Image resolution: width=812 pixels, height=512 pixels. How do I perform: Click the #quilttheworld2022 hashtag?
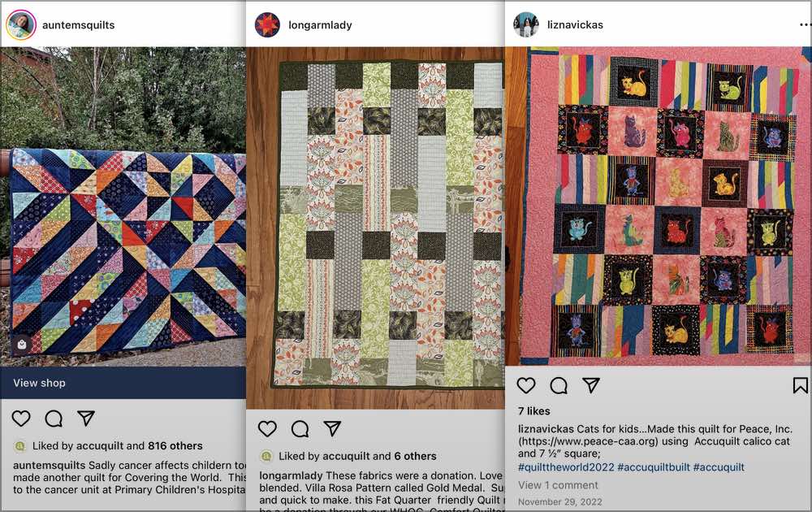point(566,467)
